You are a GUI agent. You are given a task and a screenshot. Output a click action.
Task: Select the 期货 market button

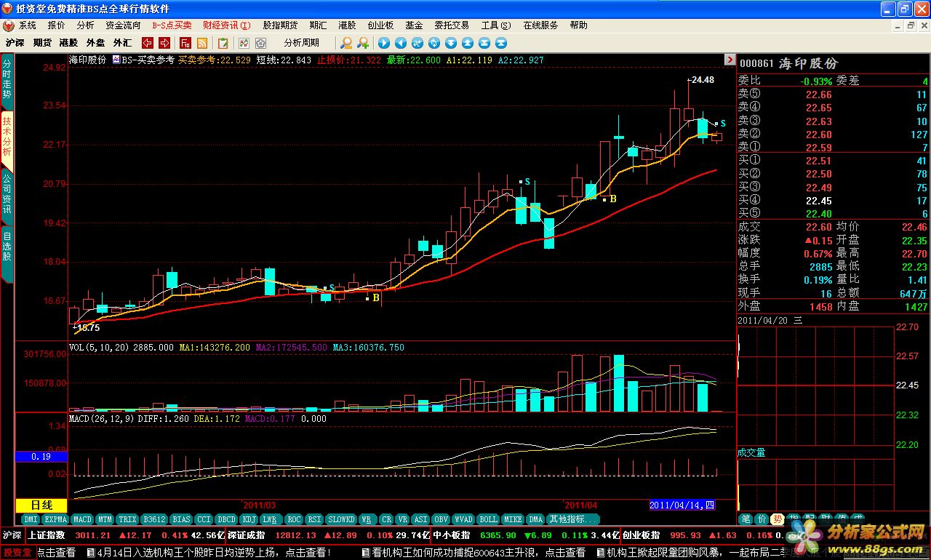click(42, 43)
